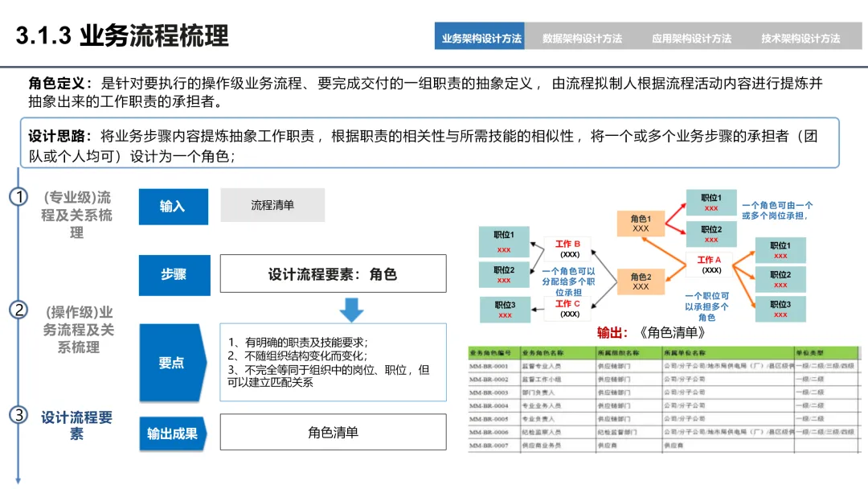Click the 一个职位可以承担多个角色 note
Image resolution: width=868 pixels, height=489 pixels.
coord(707,306)
